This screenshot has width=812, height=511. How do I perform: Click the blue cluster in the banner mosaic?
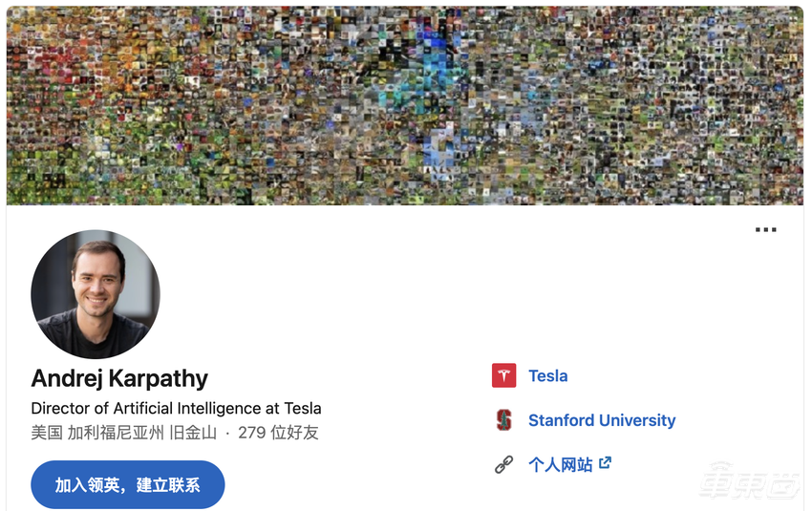click(x=438, y=62)
